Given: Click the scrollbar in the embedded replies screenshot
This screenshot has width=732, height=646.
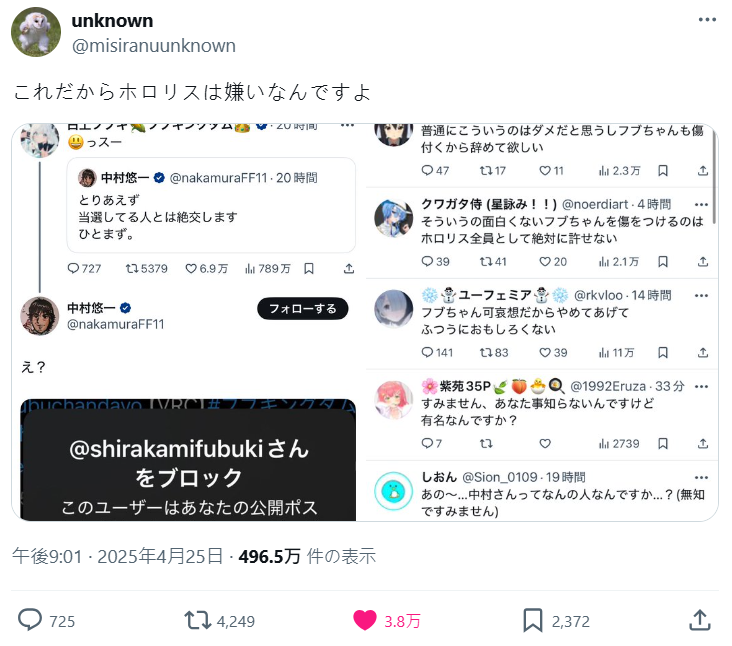Looking at the screenshot, I should click(x=714, y=175).
